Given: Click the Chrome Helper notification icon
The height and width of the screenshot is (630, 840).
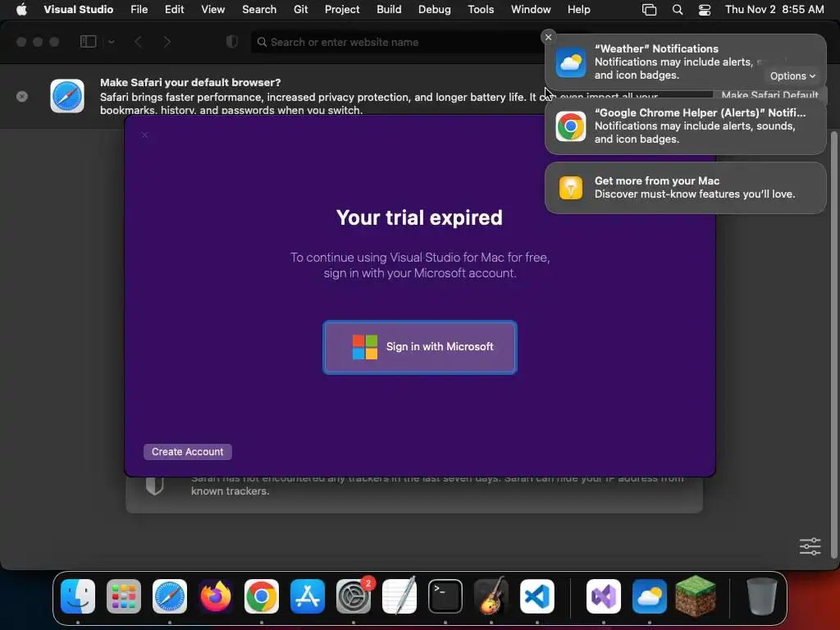Looking at the screenshot, I should (x=571, y=126).
